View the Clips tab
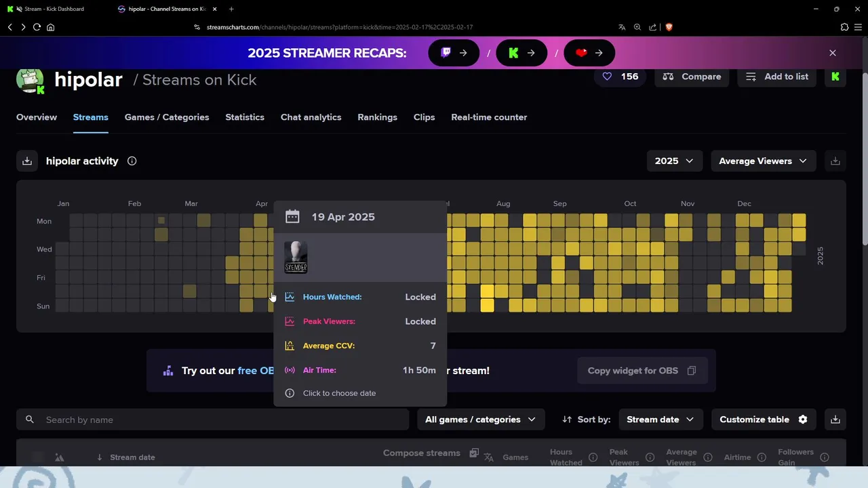The height and width of the screenshot is (488, 868). [x=424, y=117]
